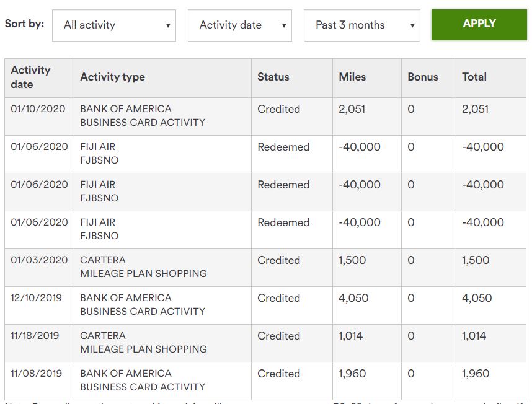Click the "Bonus" column header
532x404 pixels.
coord(423,77)
